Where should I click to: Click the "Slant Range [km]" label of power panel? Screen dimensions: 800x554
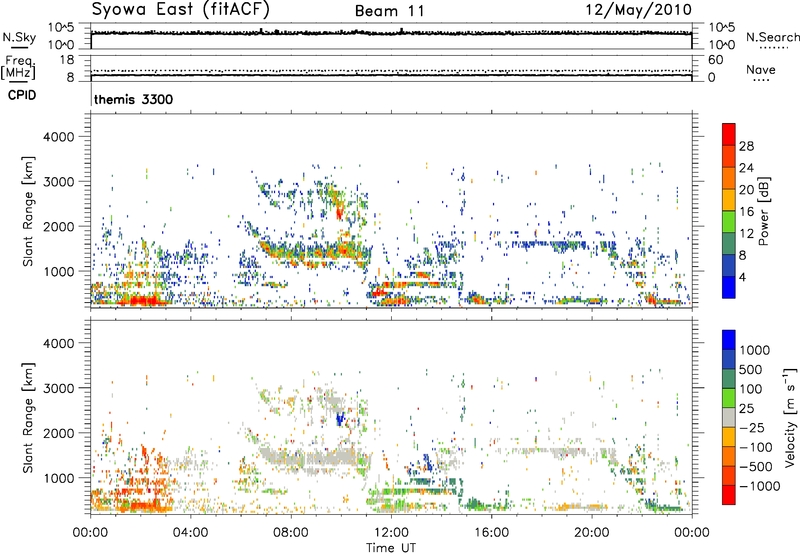pyautogui.click(x=28, y=211)
